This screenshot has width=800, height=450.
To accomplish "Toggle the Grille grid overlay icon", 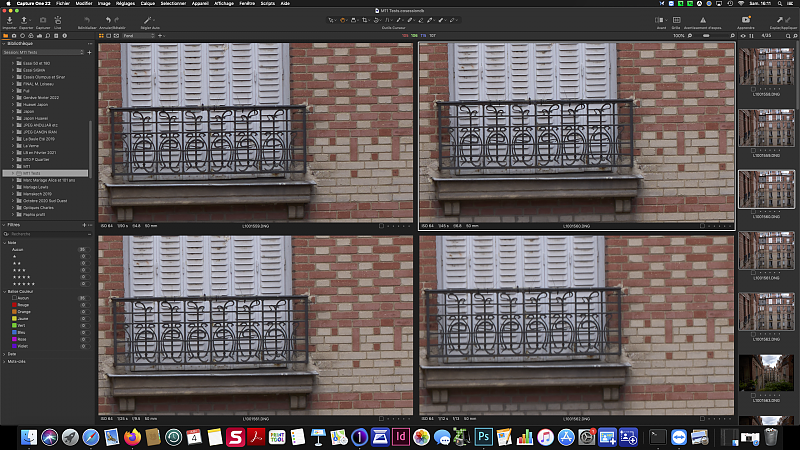I will (x=676, y=20).
